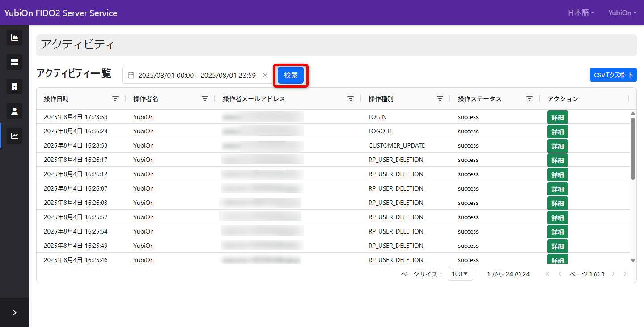This screenshot has width=644, height=327.
Task: Sort by the 操作ステータス column header
Action: [480, 99]
